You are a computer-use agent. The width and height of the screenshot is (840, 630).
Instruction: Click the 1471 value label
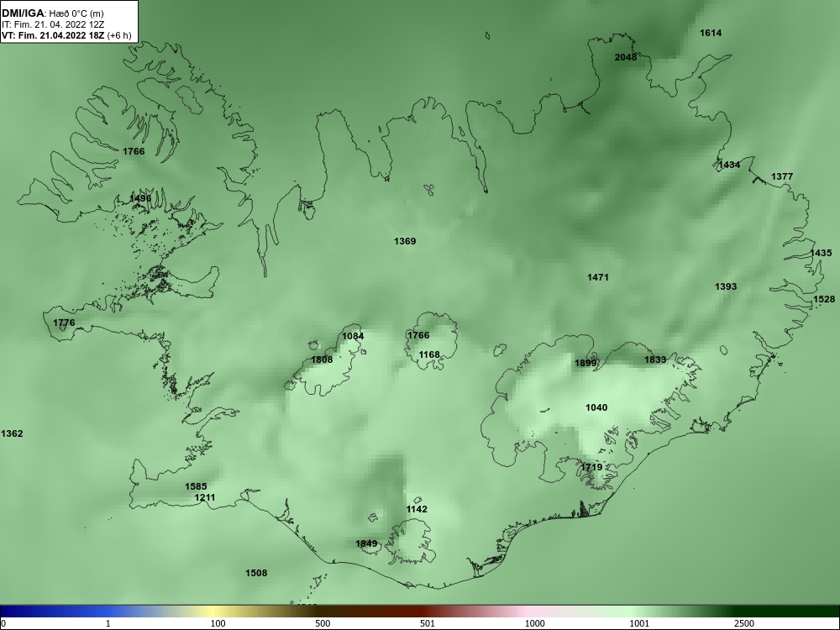(x=598, y=277)
